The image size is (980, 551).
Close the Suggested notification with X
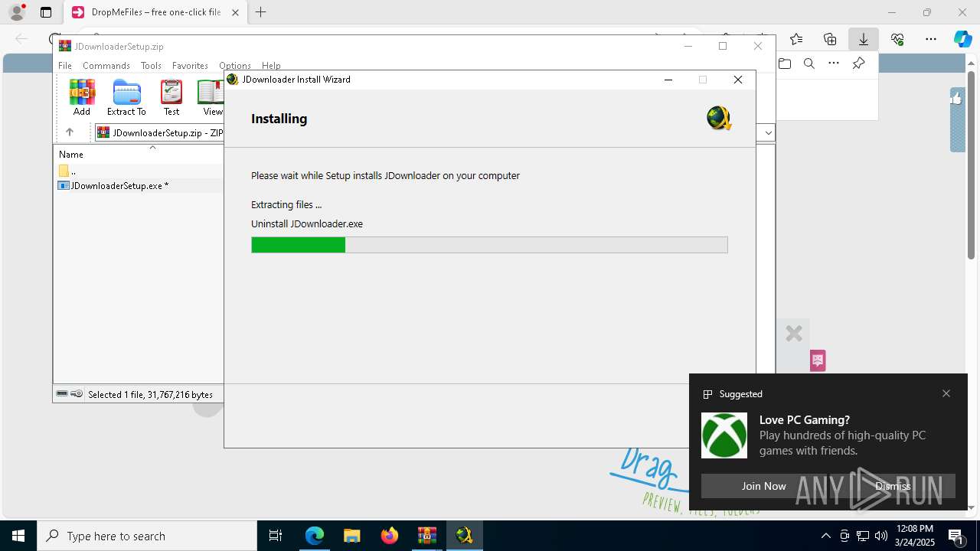(x=946, y=393)
